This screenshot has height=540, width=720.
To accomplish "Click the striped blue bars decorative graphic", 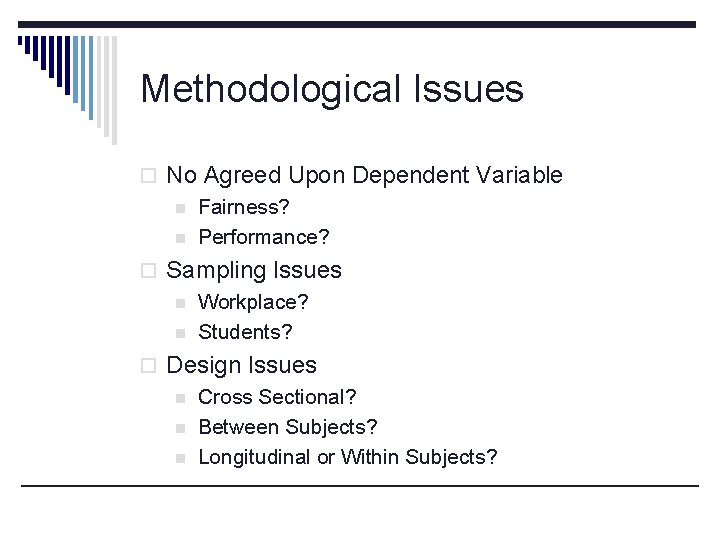I will tap(68, 90).
